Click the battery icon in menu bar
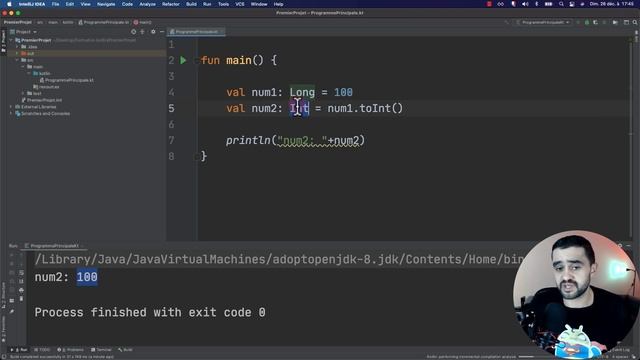640x360 pixels. (x=549, y=4)
